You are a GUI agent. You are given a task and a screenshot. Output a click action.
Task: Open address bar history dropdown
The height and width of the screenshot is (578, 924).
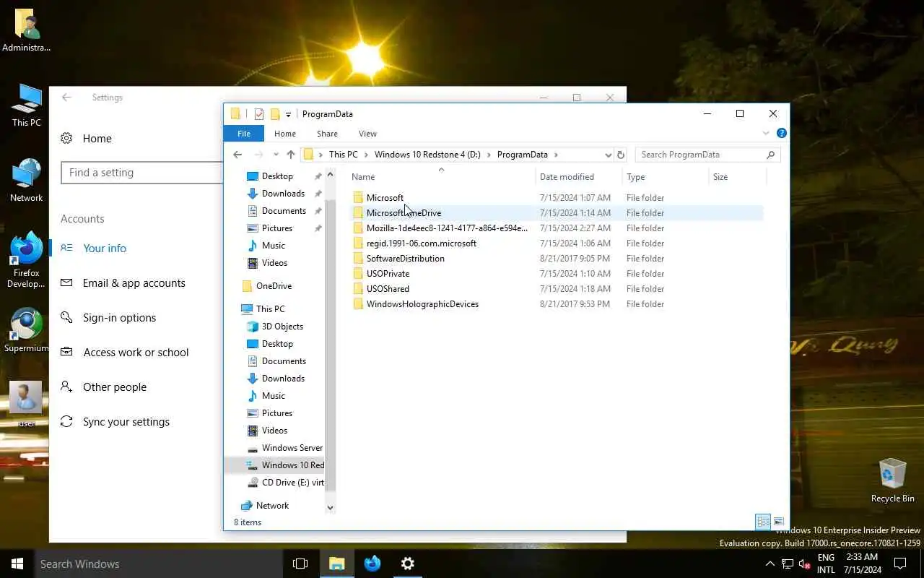(608, 155)
